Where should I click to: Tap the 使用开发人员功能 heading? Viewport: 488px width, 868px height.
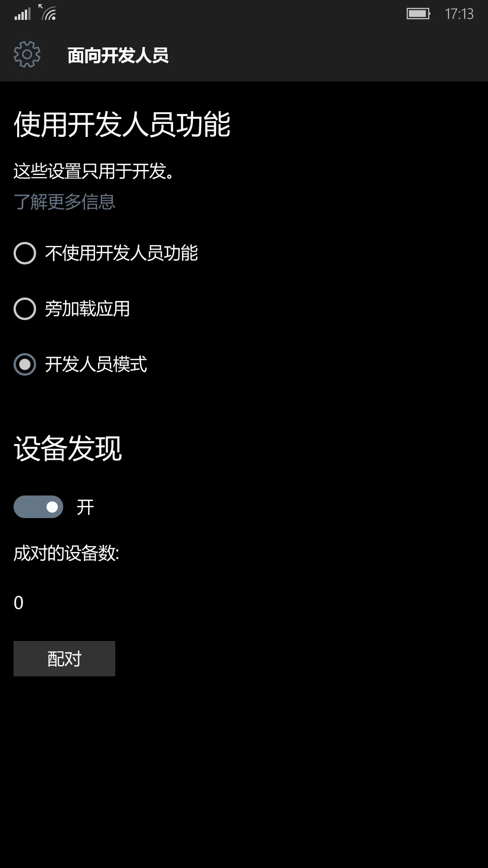coord(122,124)
